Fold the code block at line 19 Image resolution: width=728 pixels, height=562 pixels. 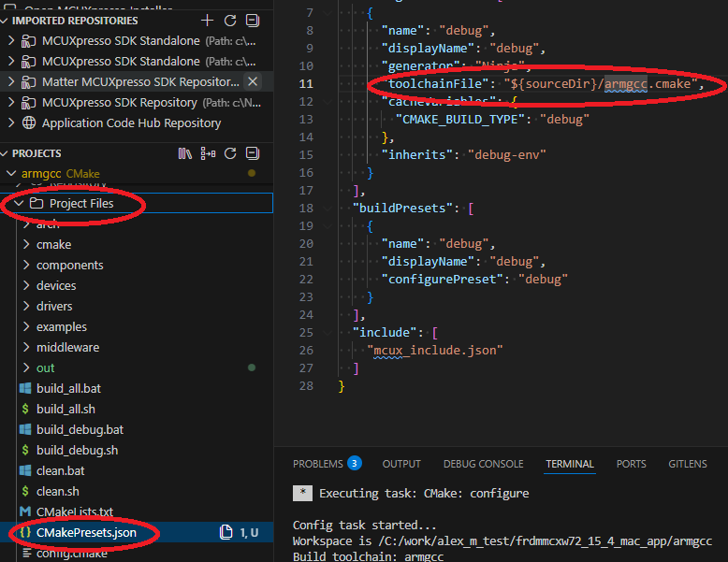328,226
